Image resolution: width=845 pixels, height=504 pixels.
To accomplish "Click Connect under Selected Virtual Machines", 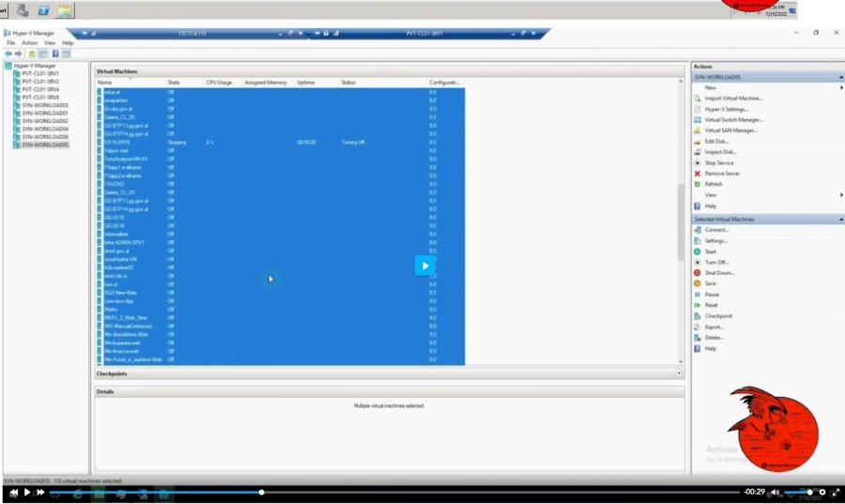I will click(x=716, y=230).
